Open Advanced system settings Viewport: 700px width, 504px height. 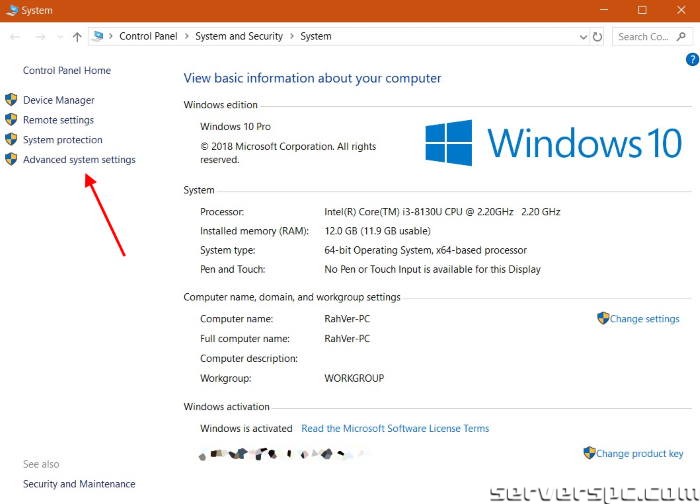79,160
